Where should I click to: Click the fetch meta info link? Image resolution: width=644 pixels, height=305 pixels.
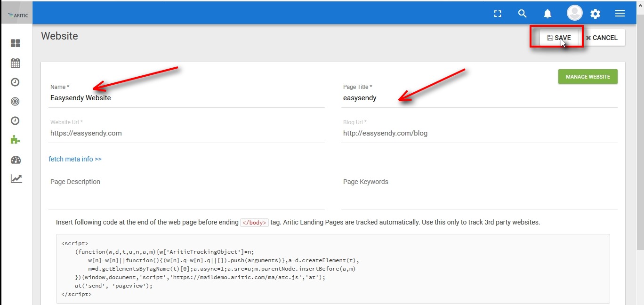pos(75,159)
